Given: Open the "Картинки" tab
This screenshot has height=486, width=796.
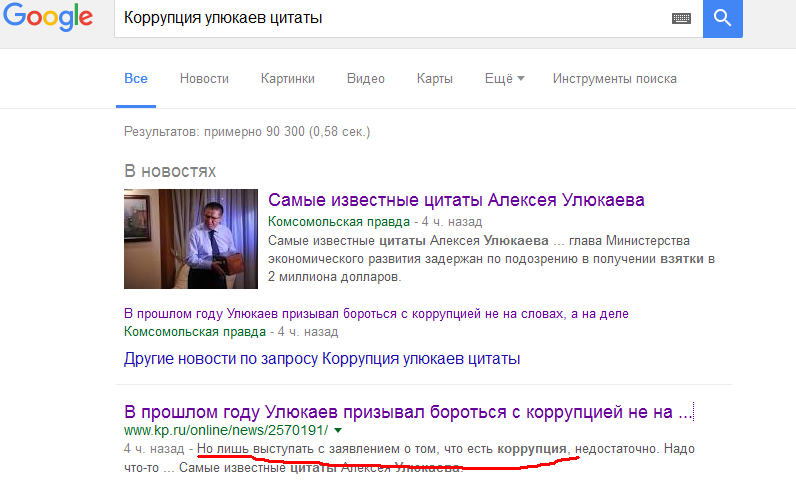Looking at the screenshot, I should pyautogui.click(x=287, y=79).
